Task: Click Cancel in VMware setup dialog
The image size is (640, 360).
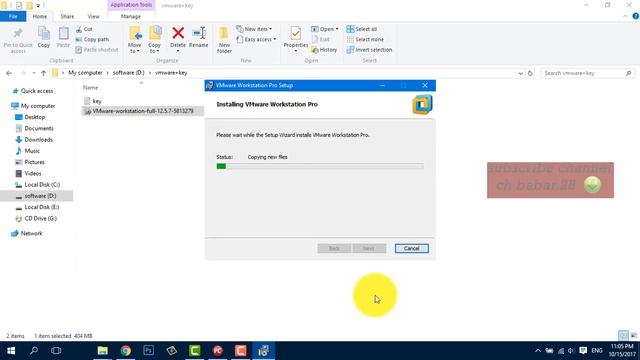Action: [411, 248]
